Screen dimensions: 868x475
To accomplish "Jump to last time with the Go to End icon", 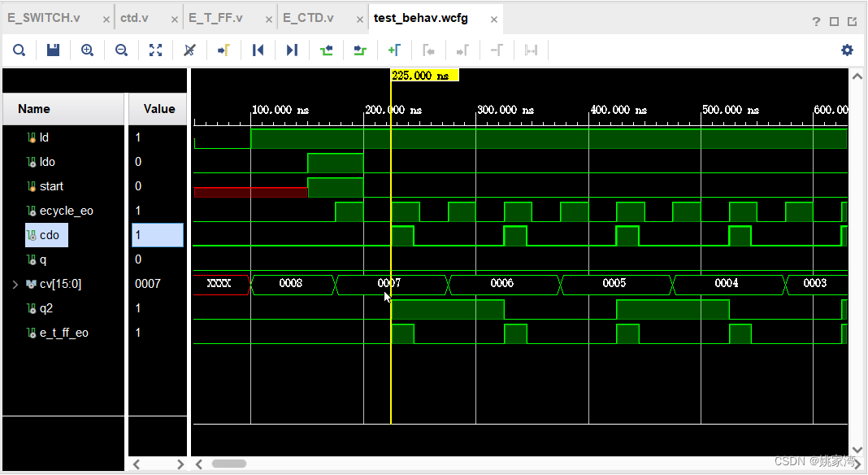I will coord(292,50).
